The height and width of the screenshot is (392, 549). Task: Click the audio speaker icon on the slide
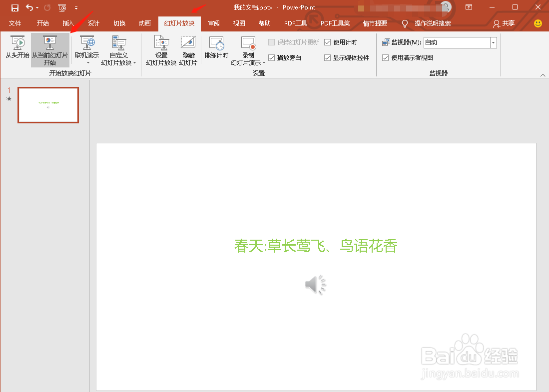[315, 284]
